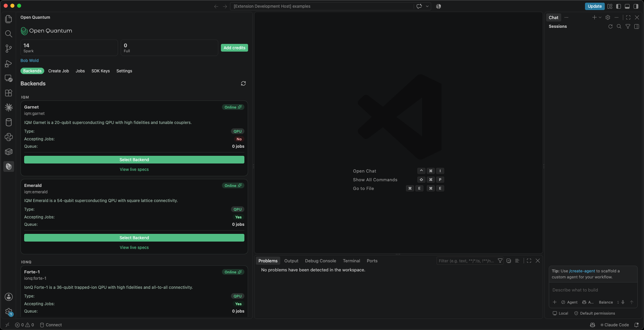
Task: Open the Remote Explorer view
Action: (x=8, y=78)
